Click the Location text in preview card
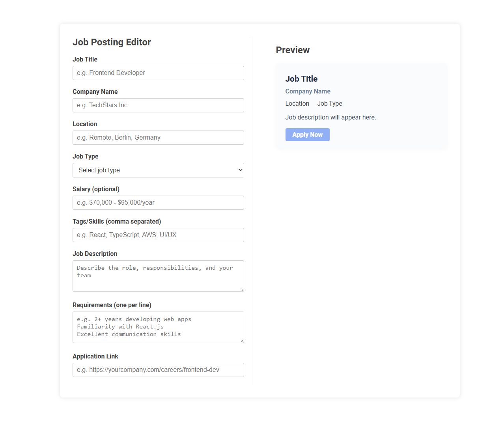Image resolution: width=504 pixels, height=433 pixels. (x=297, y=103)
